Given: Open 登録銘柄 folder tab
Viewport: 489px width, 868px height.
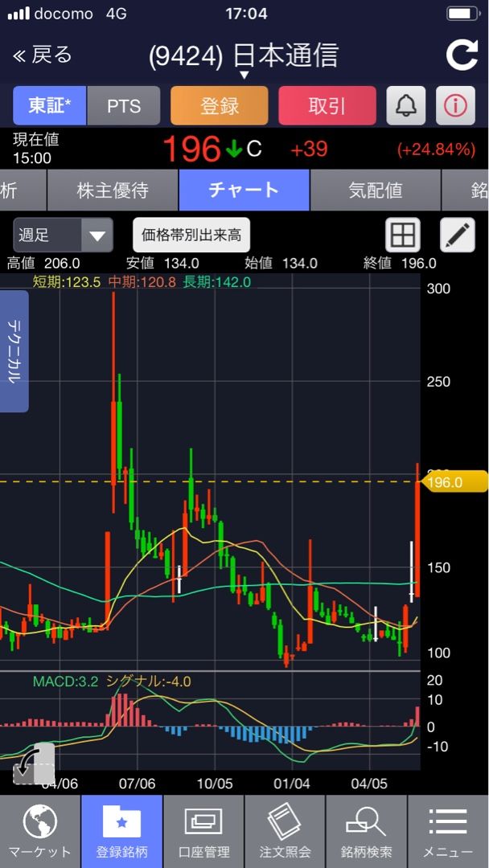Looking at the screenshot, I should (x=121, y=832).
